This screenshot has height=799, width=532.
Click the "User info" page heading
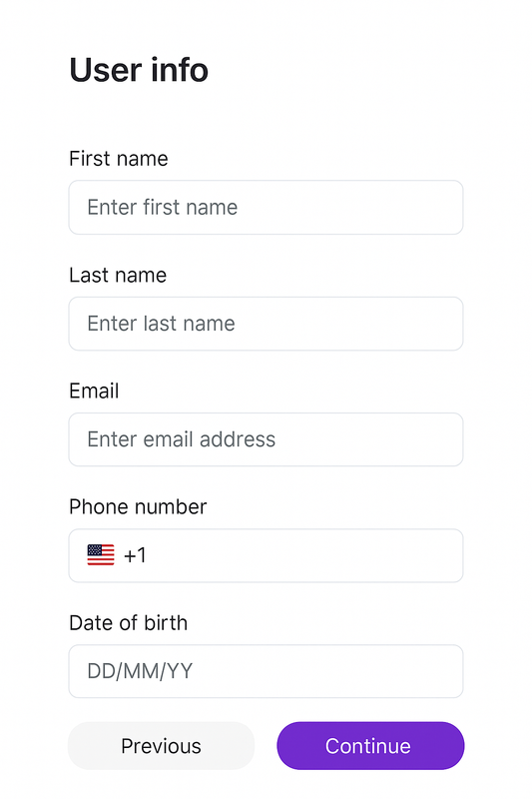click(x=139, y=70)
